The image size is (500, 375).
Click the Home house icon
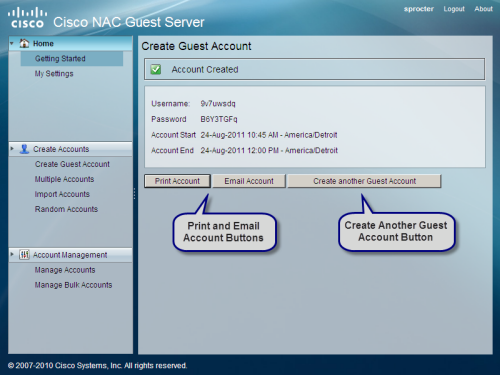coord(24,43)
